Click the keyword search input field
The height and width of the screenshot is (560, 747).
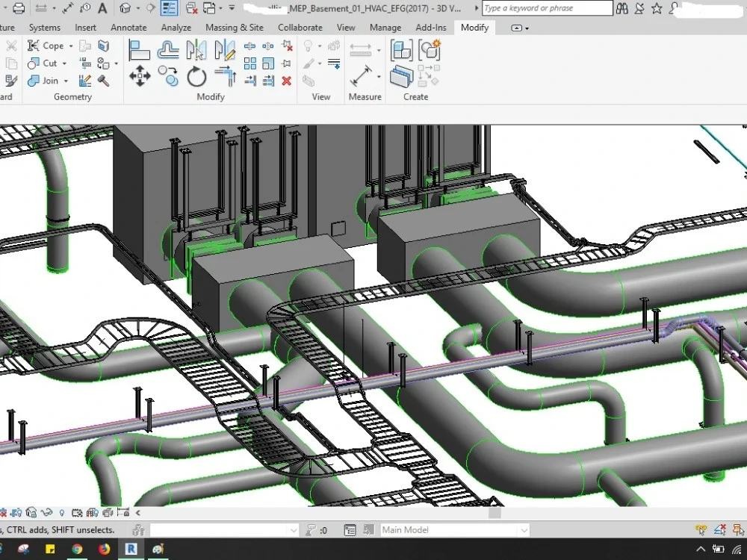(x=548, y=8)
